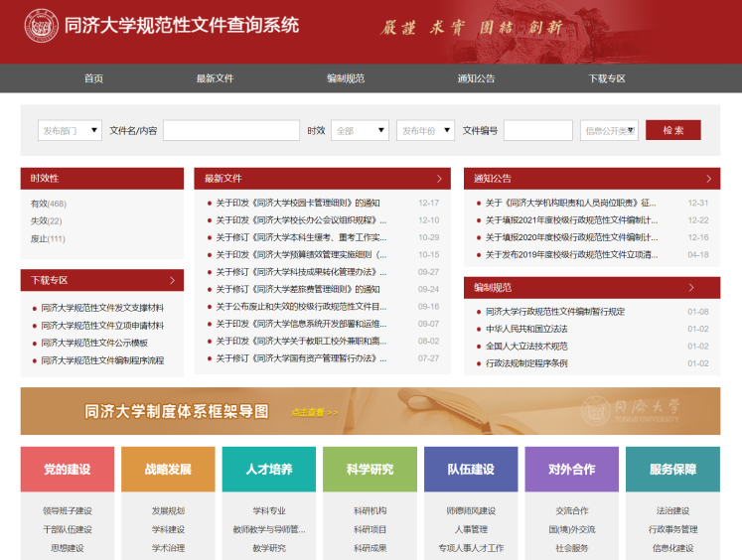Click the red 检索 search button
This screenshot has height=560, width=742.
coord(673,130)
